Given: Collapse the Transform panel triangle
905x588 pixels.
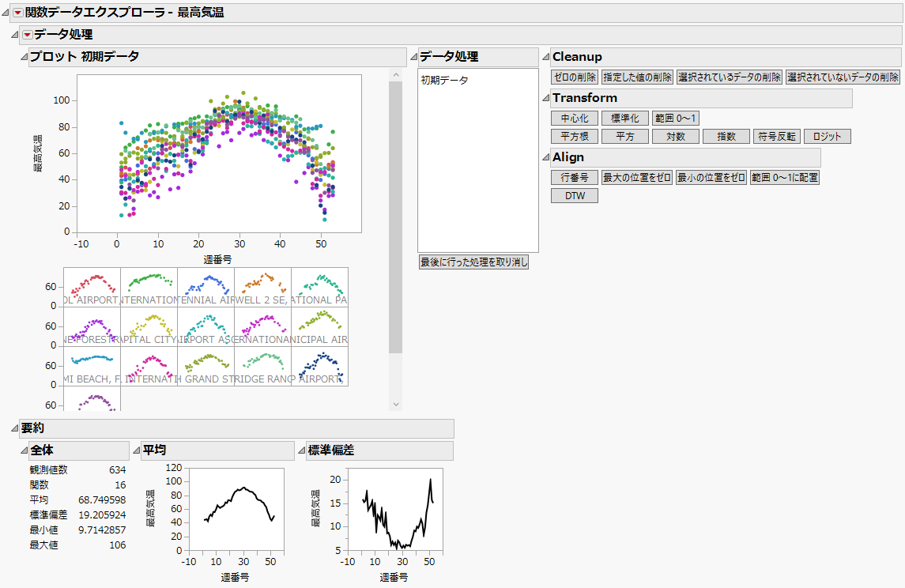Looking at the screenshot, I should tap(545, 98).
